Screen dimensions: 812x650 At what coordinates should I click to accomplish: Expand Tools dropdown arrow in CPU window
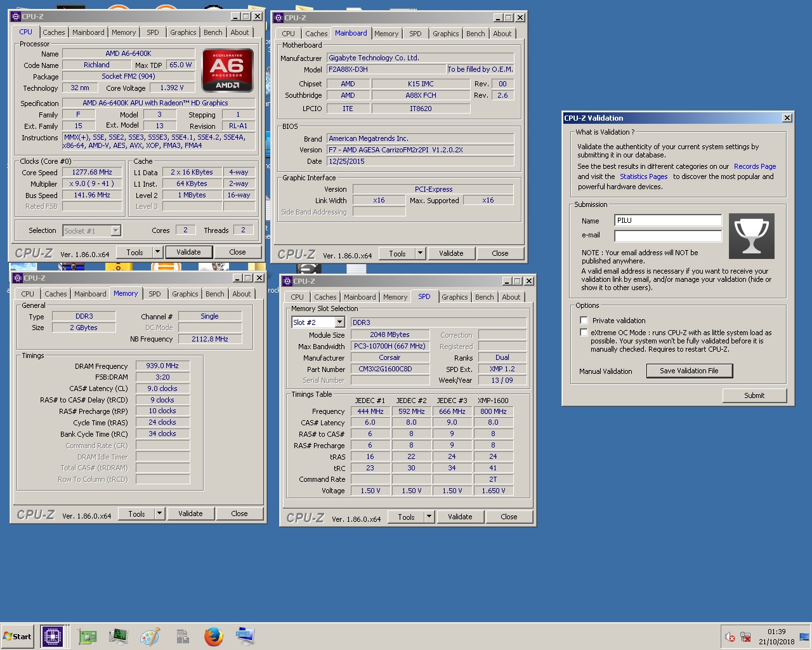157,252
